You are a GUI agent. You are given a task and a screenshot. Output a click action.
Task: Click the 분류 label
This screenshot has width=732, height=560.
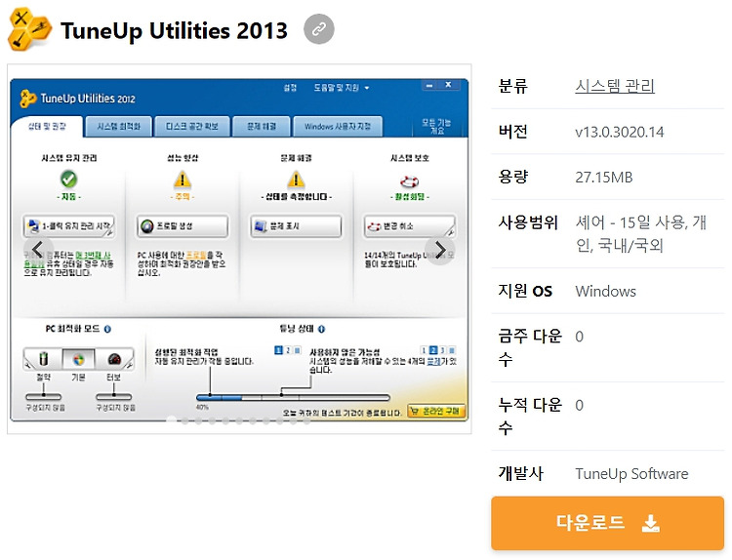512,86
